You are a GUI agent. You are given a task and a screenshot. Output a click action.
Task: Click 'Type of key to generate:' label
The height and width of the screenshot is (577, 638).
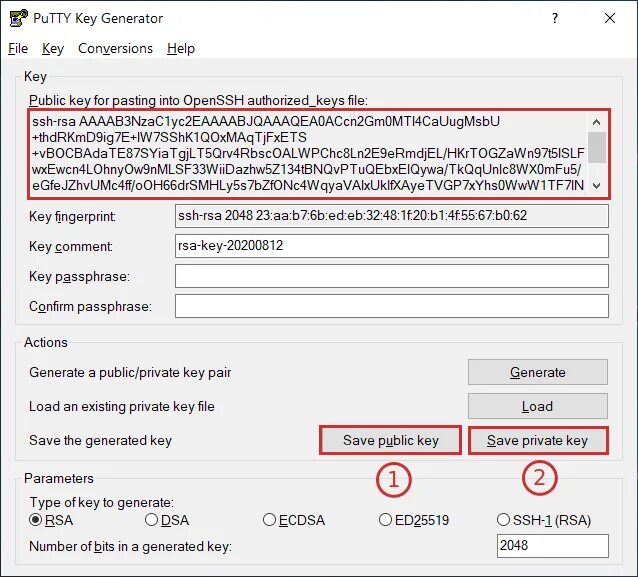(x=102, y=502)
